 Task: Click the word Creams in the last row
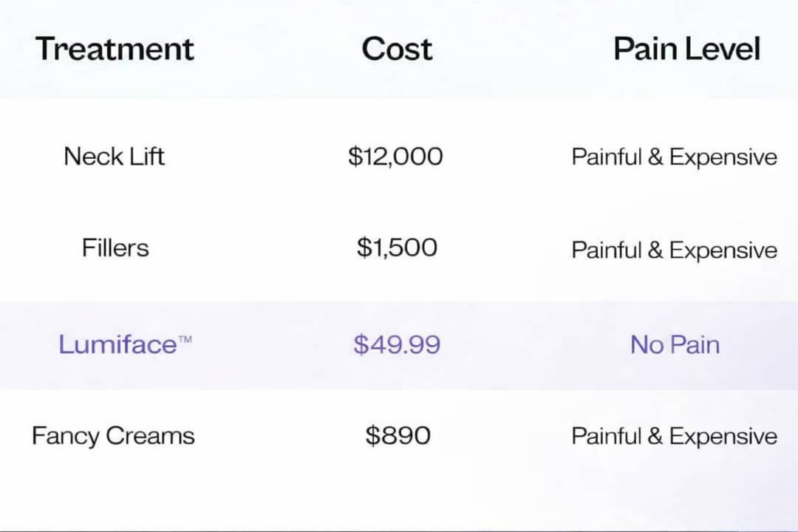click(x=150, y=436)
